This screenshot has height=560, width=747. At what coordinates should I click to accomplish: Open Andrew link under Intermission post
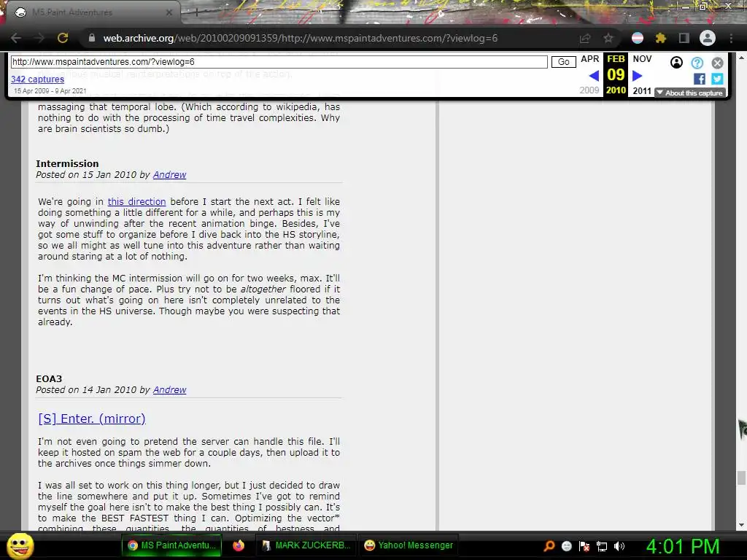coord(169,175)
